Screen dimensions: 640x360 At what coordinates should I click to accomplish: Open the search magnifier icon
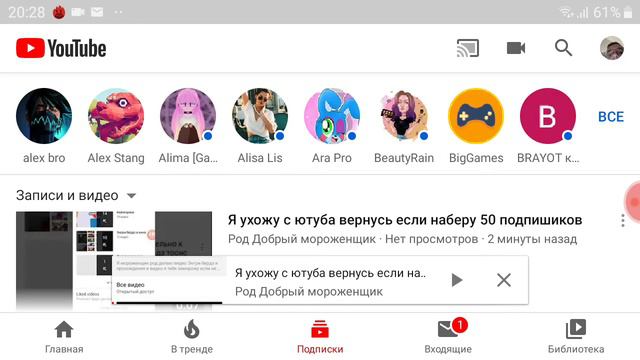pos(563,48)
